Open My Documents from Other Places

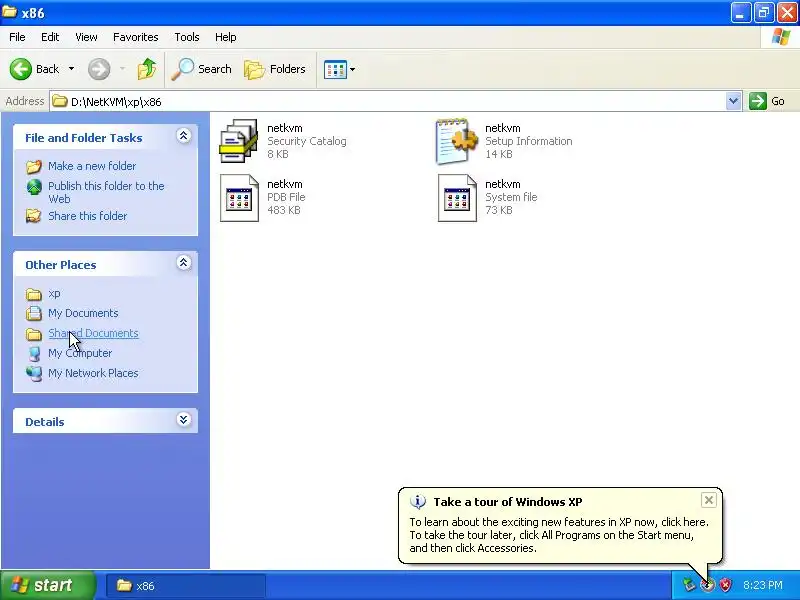tap(83, 313)
